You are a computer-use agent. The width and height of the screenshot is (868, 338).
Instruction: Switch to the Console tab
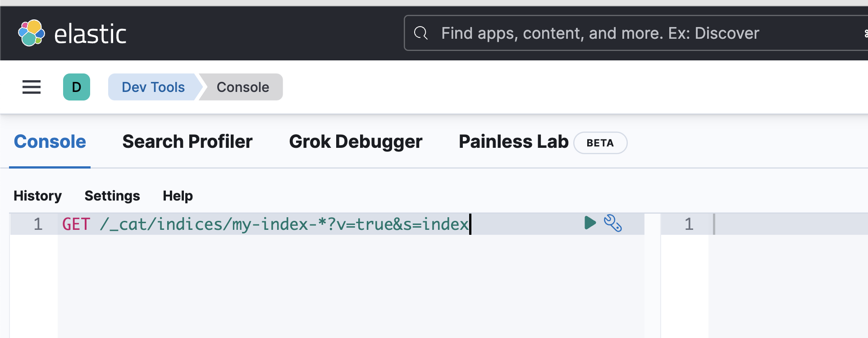[x=50, y=142]
